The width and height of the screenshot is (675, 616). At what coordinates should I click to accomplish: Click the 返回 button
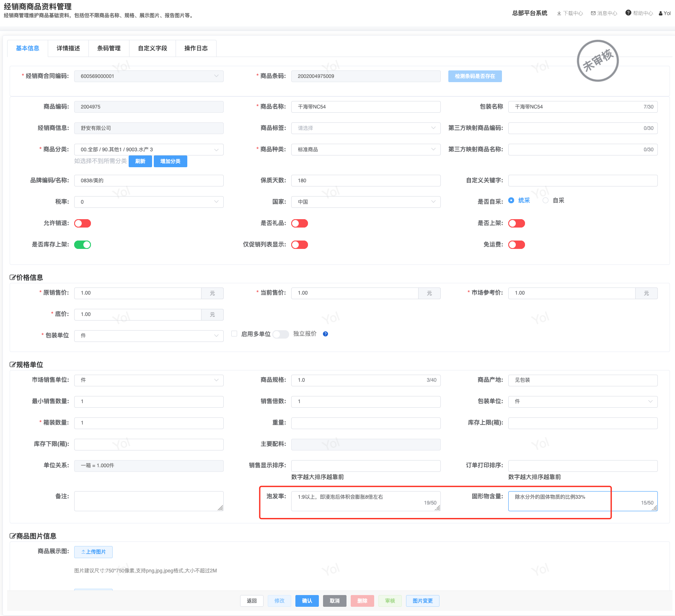click(252, 601)
